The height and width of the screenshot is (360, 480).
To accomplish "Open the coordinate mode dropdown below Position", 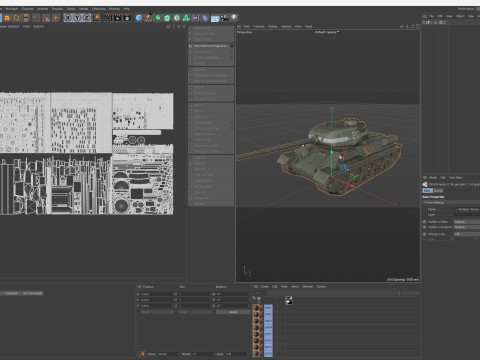I will (157, 312).
